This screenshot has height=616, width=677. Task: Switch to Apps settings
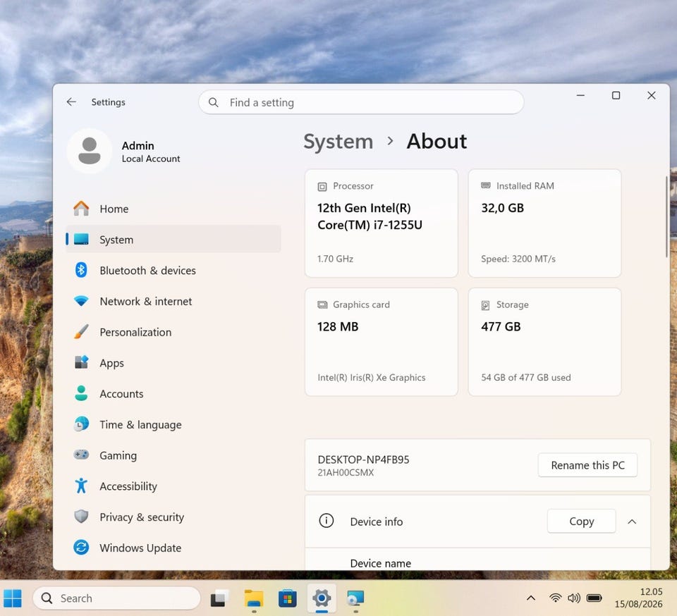coord(173,362)
